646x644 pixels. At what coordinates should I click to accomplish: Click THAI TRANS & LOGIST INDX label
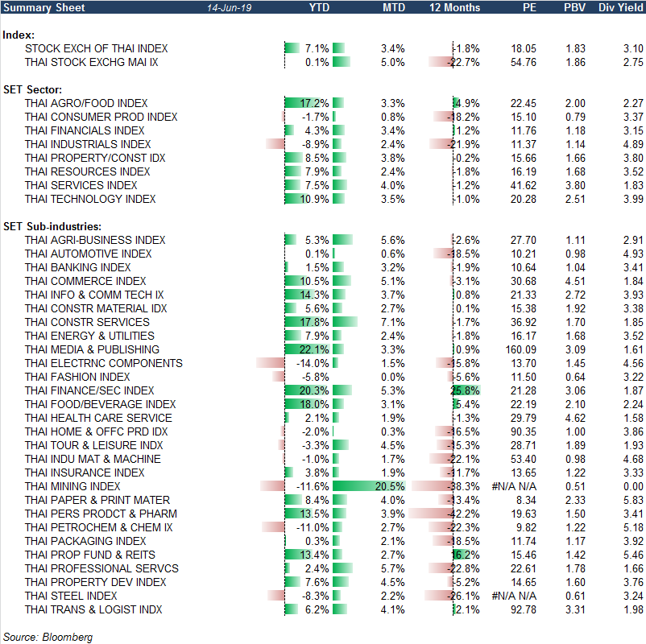(x=93, y=609)
